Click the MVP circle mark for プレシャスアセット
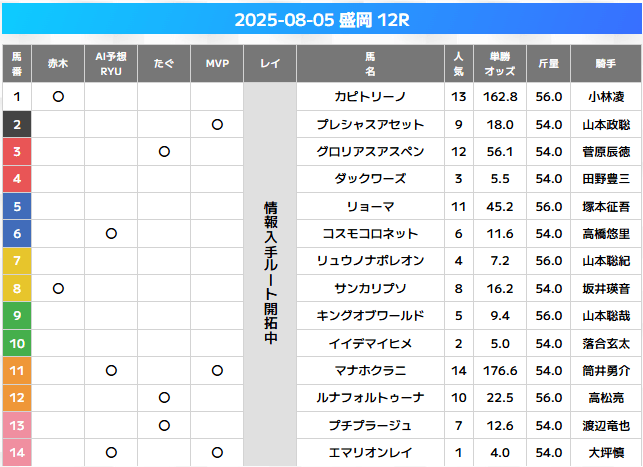This screenshot has height=467, width=643. [217, 124]
